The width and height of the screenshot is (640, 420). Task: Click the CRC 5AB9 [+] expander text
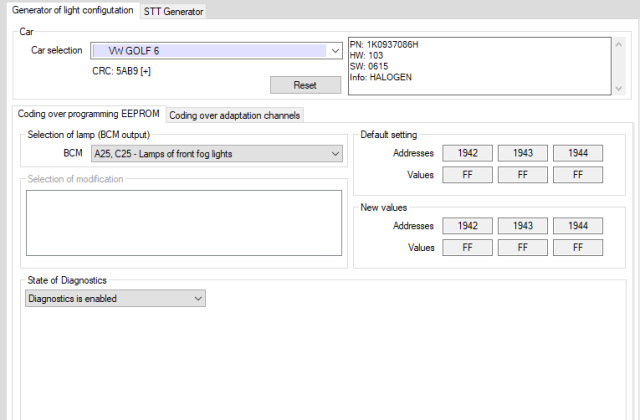tap(122, 71)
